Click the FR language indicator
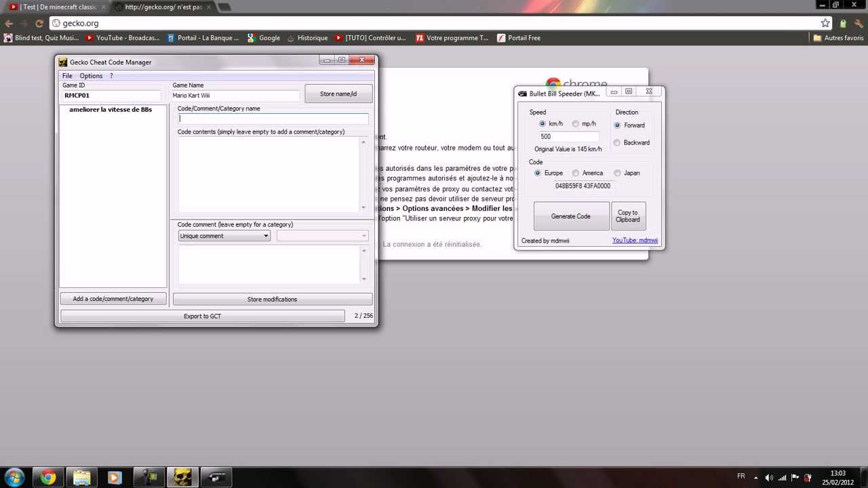 pyautogui.click(x=741, y=476)
